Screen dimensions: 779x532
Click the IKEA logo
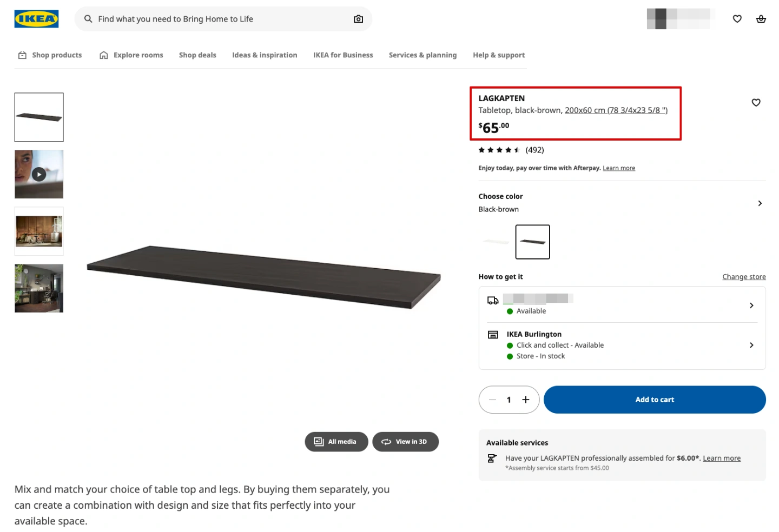[x=36, y=19]
